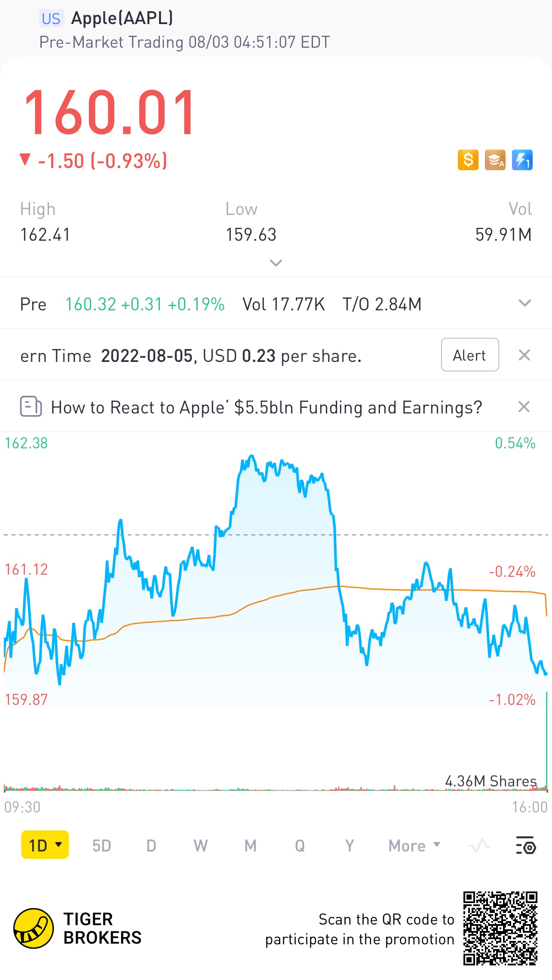Expand the High/Low details chevron
The width and height of the screenshot is (552, 980).
pyautogui.click(x=276, y=263)
